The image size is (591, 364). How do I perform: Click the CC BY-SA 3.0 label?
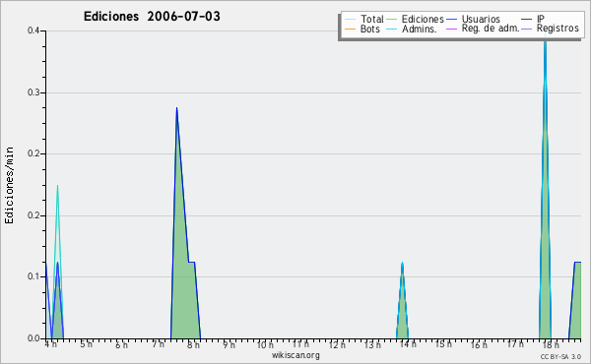pos(560,356)
